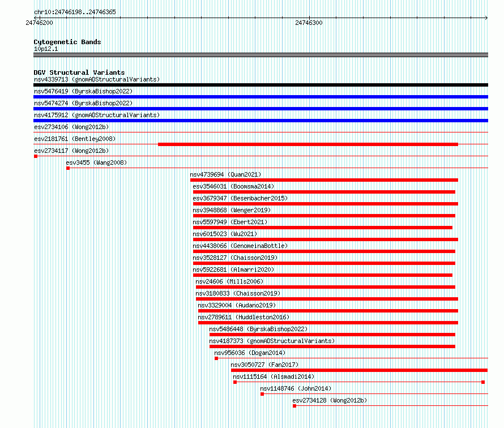Open nsv3948868 (Wenger2019) variant

232,210
